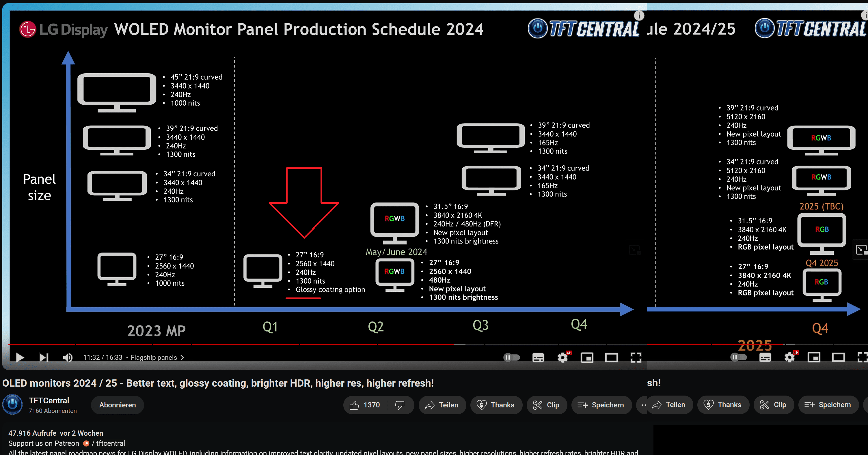Click the left player's progress bar
This screenshot has width=868, height=455.
[x=327, y=344]
